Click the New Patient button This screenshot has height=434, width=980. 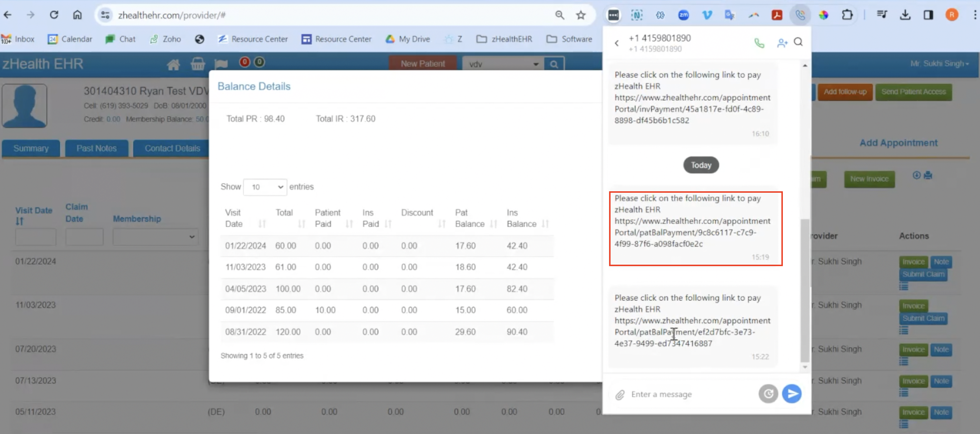coord(422,64)
